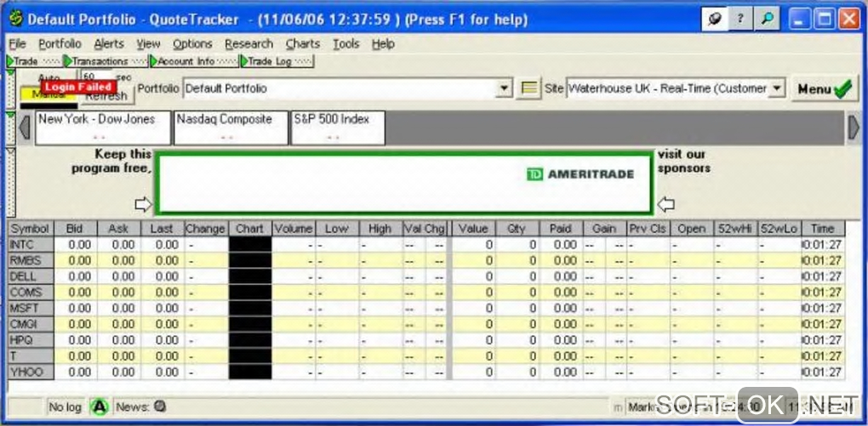
Task: Sort by the Gain column header
Action: pos(604,229)
